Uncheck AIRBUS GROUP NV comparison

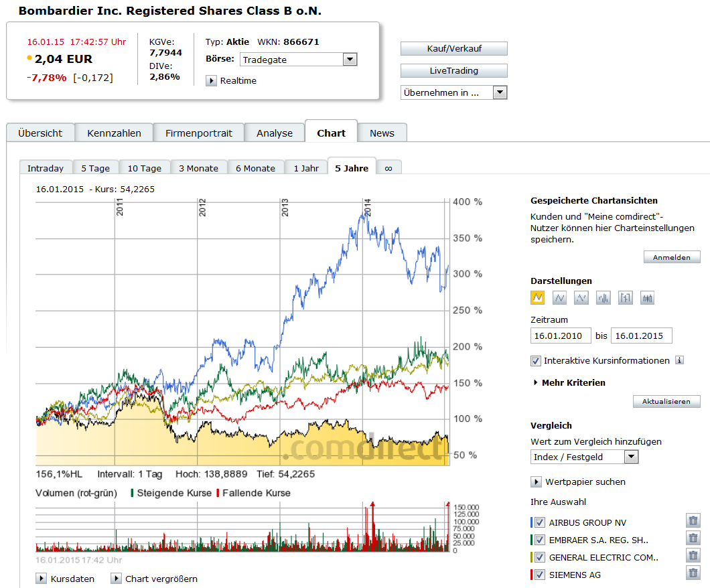click(x=539, y=522)
